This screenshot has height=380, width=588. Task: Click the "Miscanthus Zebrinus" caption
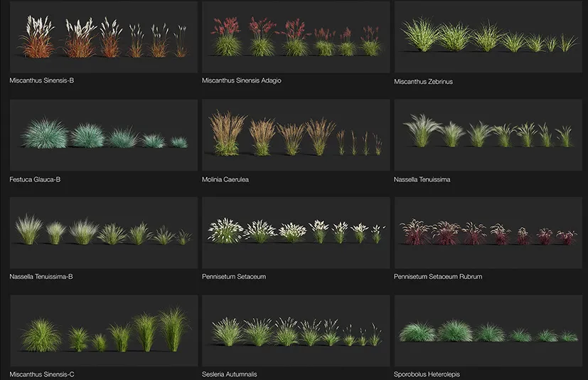[423, 82]
